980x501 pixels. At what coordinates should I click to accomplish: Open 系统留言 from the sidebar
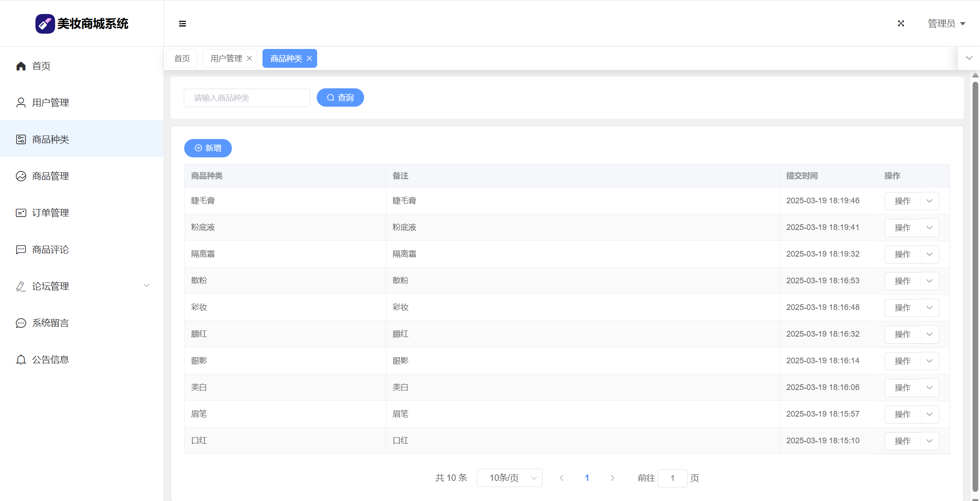(50, 323)
